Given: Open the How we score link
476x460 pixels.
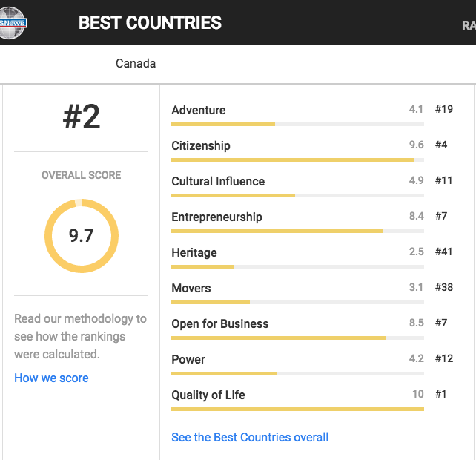Looking at the screenshot, I should click(x=51, y=378).
